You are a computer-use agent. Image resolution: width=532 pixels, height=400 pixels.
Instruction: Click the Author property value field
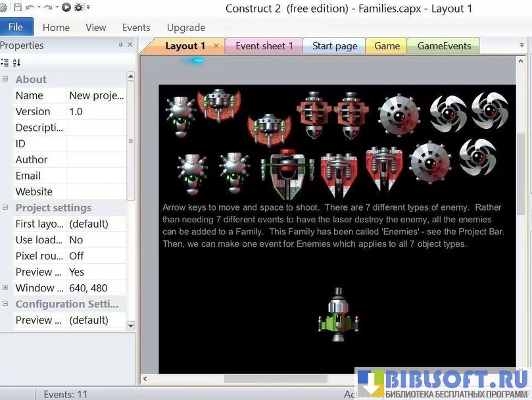pyautogui.click(x=97, y=160)
